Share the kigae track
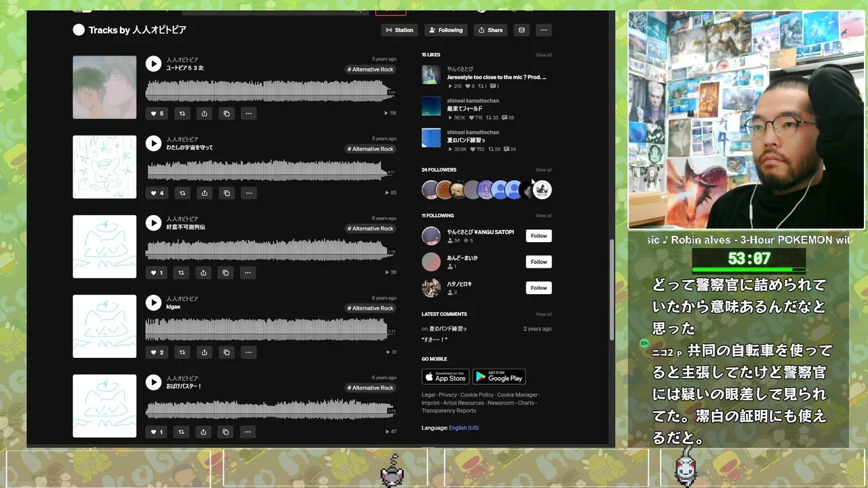The width and height of the screenshot is (868, 488). (204, 352)
